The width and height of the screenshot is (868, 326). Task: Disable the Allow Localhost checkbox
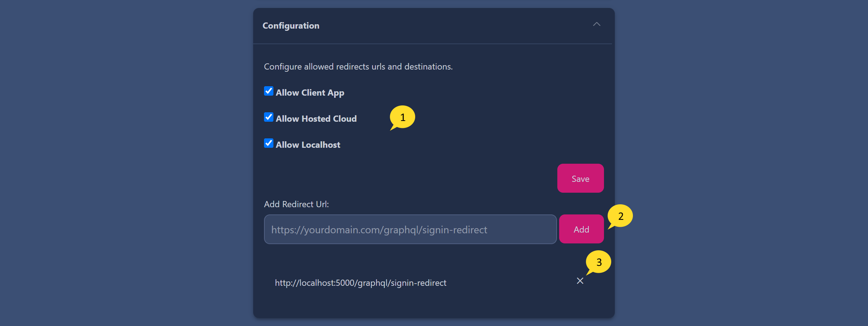pos(269,143)
